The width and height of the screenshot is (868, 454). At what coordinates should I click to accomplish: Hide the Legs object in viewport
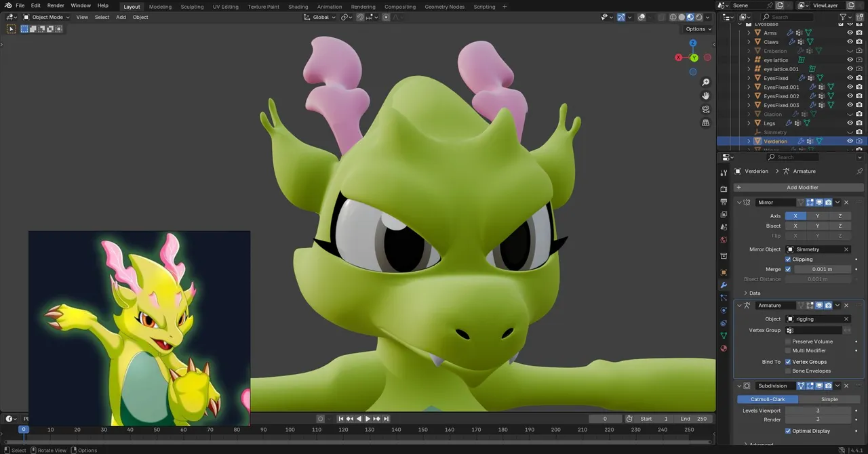coord(850,123)
